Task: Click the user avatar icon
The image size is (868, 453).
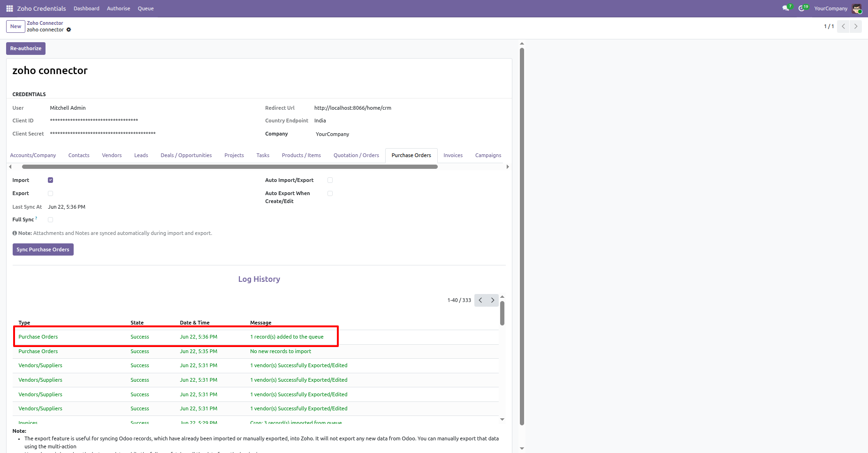Action: click(857, 8)
